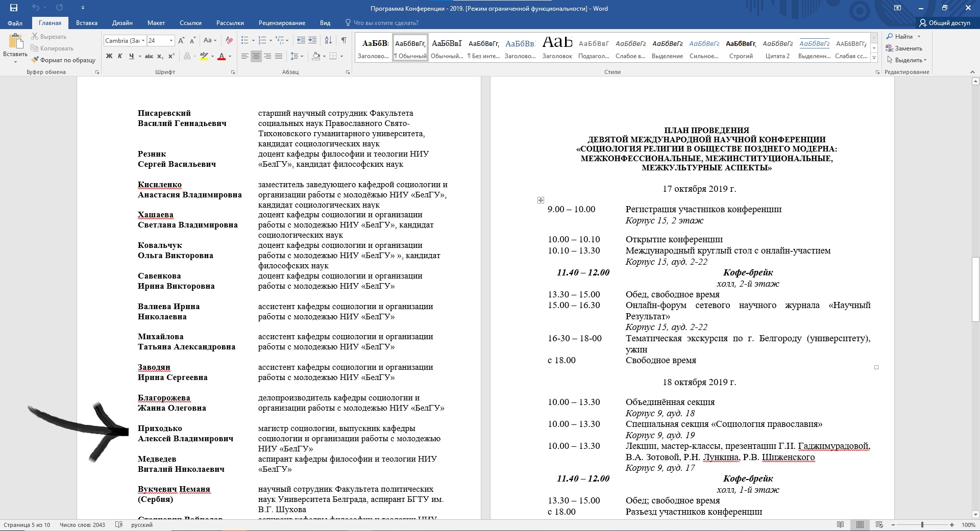Image resolution: width=980 pixels, height=531 pixels.
Task: Apply the red font color
Action: point(222,56)
